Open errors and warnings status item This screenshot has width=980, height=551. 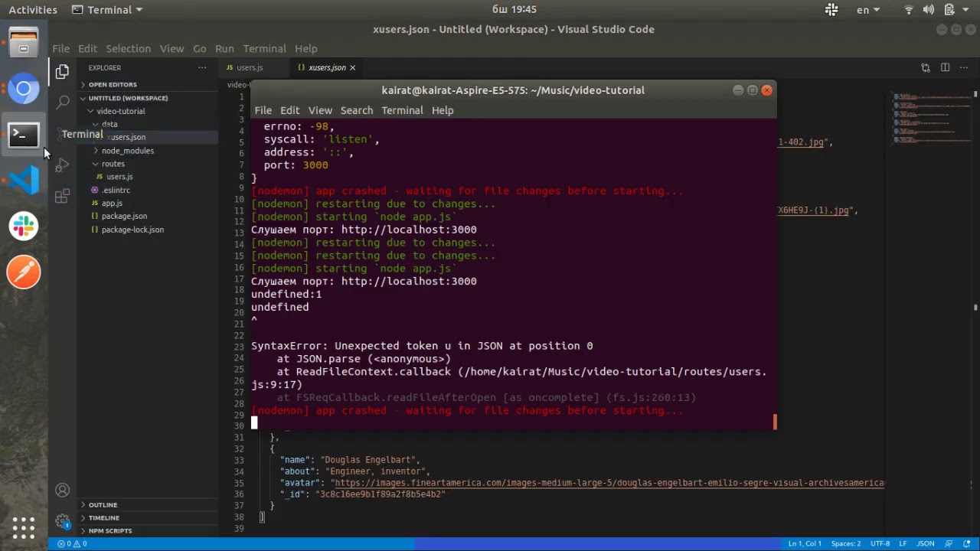tap(71, 543)
